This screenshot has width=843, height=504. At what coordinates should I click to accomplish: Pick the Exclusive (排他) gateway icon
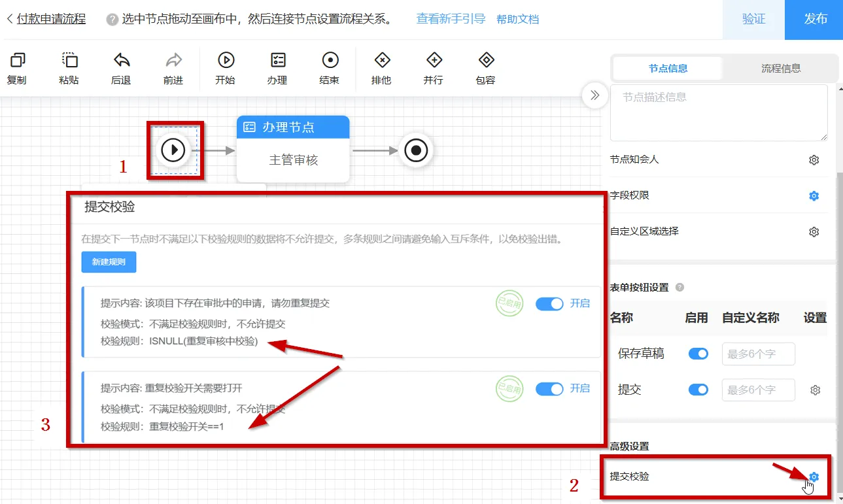382,61
